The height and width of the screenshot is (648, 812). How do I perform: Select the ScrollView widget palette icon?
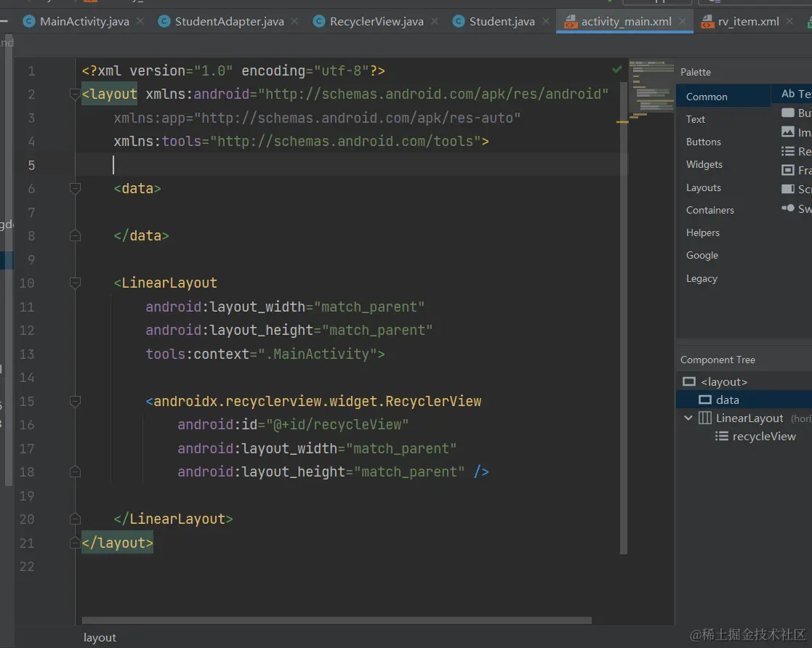click(x=787, y=189)
